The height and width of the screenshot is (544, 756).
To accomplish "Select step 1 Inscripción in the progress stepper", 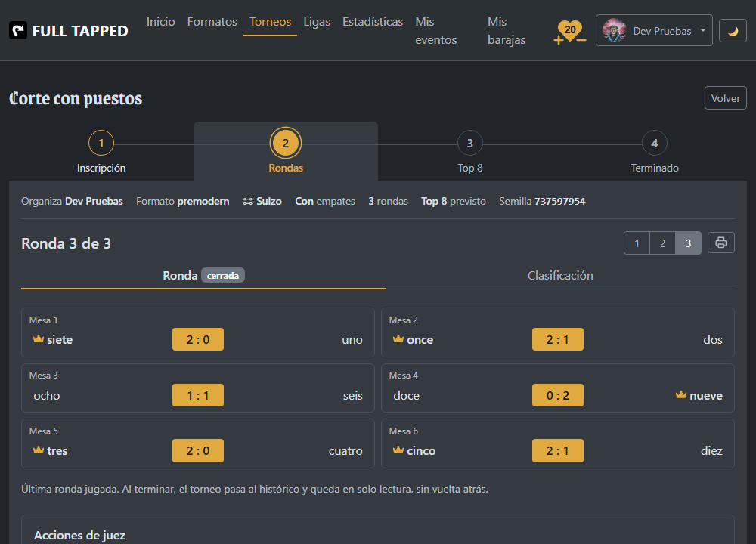I will [x=101, y=151].
